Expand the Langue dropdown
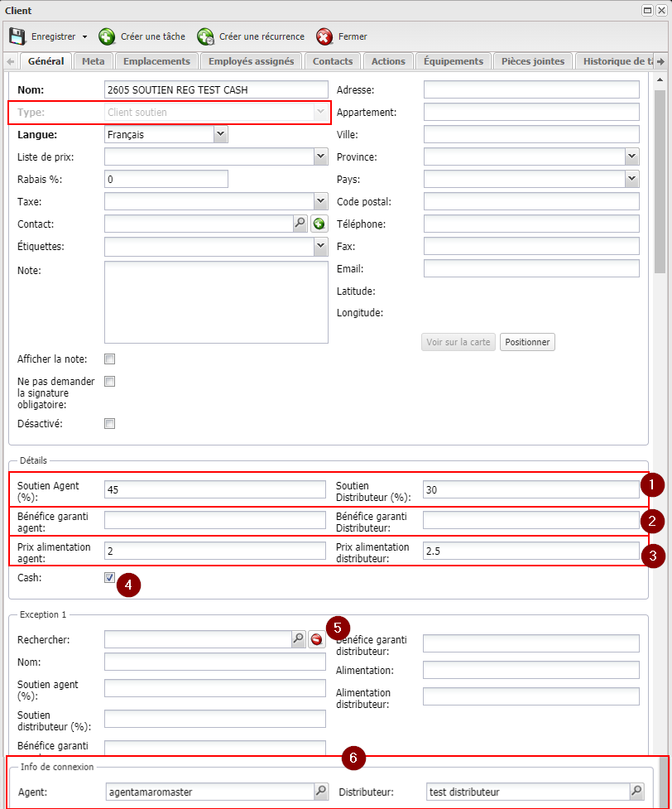672x809 pixels. pos(221,135)
